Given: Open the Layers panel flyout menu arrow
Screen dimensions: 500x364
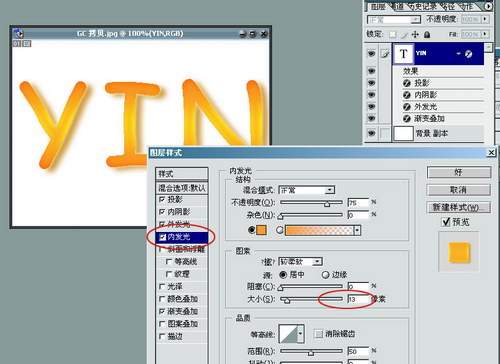Looking at the screenshot, I should coord(489,6).
